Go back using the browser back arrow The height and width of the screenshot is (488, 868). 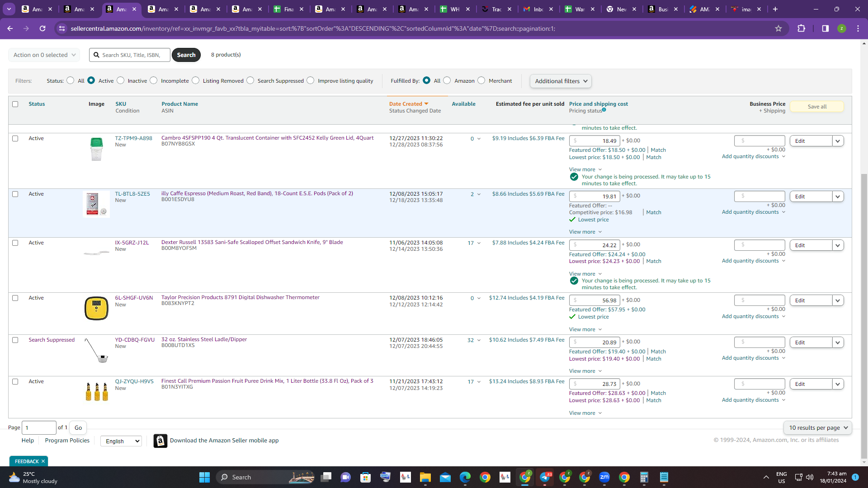[x=10, y=28]
